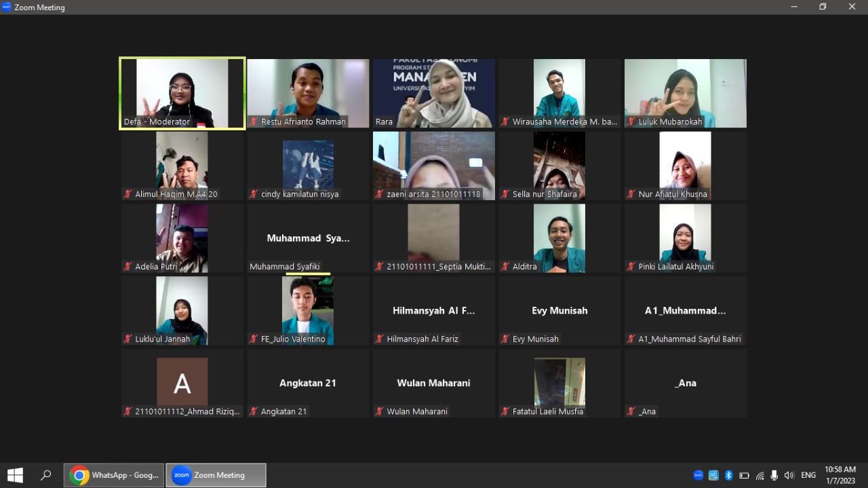Click the muted mic icon by Sella nur Shafaira

(x=505, y=194)
